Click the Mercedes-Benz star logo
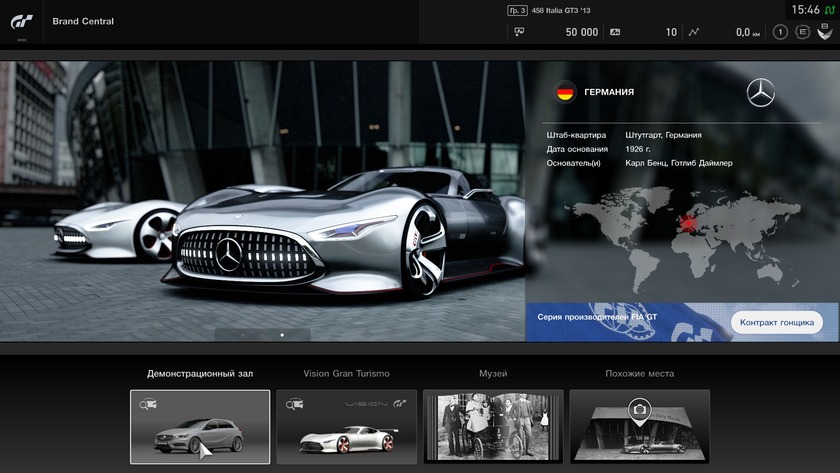The width and height of the screenshot is (840, 473). click(760, 93)
